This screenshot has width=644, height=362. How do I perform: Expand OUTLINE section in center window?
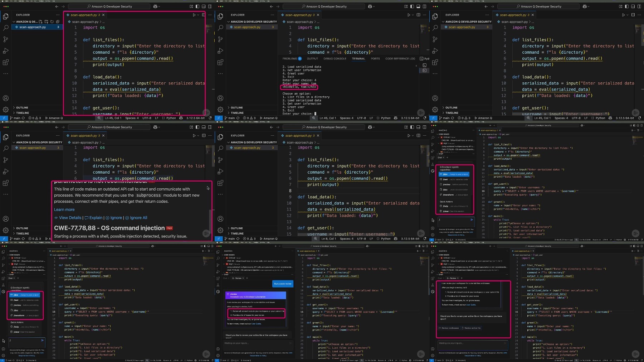point(252,228)
